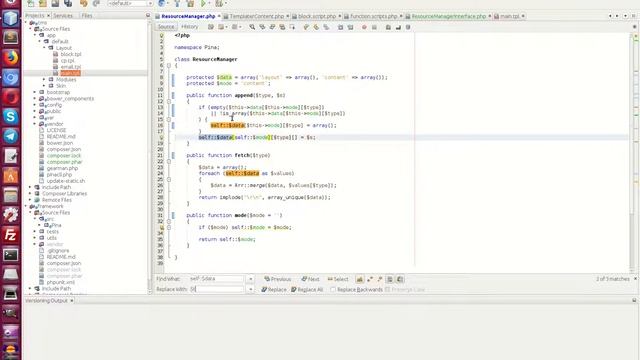Viewport: 640px width, 360px height.
Task: Expand the Modules folder
Action: coord(44,80)
